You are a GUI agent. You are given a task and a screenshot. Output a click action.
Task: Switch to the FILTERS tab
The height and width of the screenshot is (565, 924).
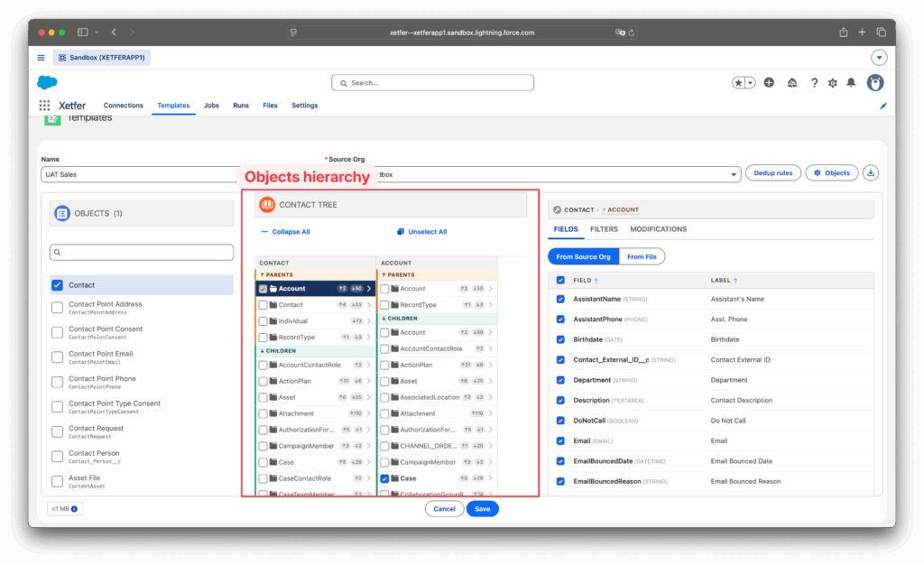pos(604,229)
